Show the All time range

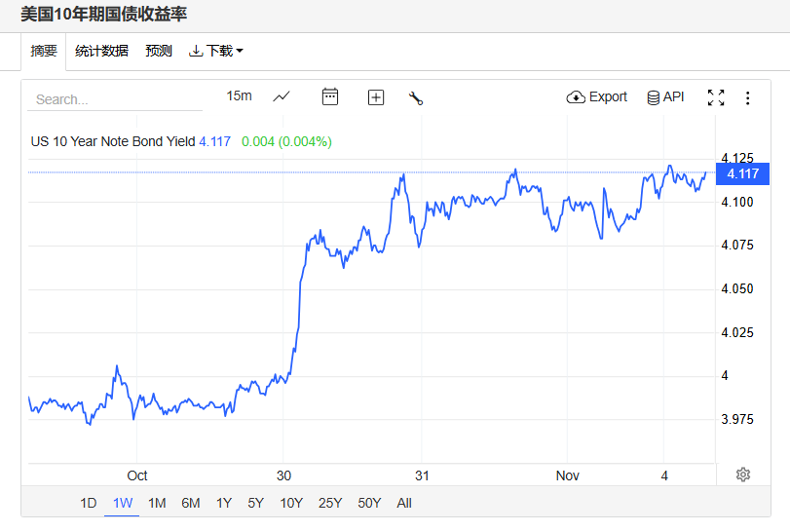click(x=404, y=503)
